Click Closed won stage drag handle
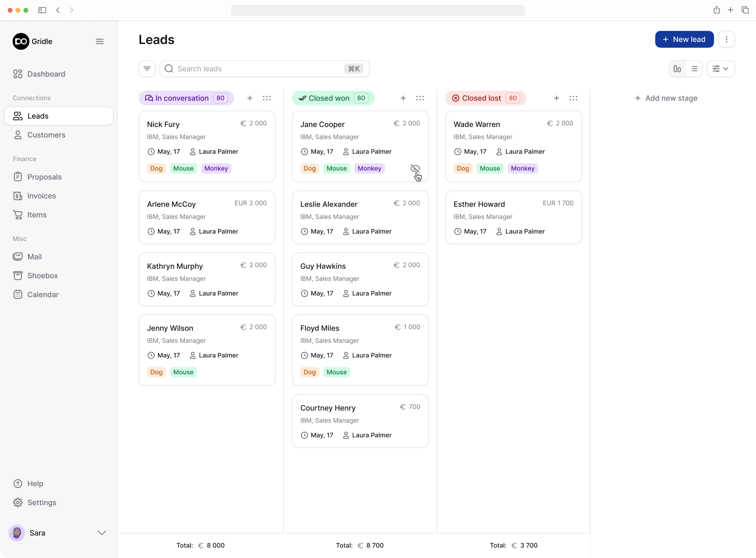 420,98
